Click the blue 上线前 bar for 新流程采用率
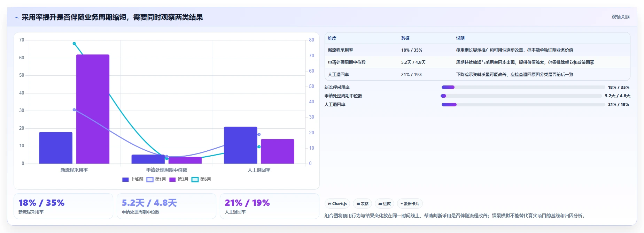This screenshot has height=233, width=644. point(56,148)
